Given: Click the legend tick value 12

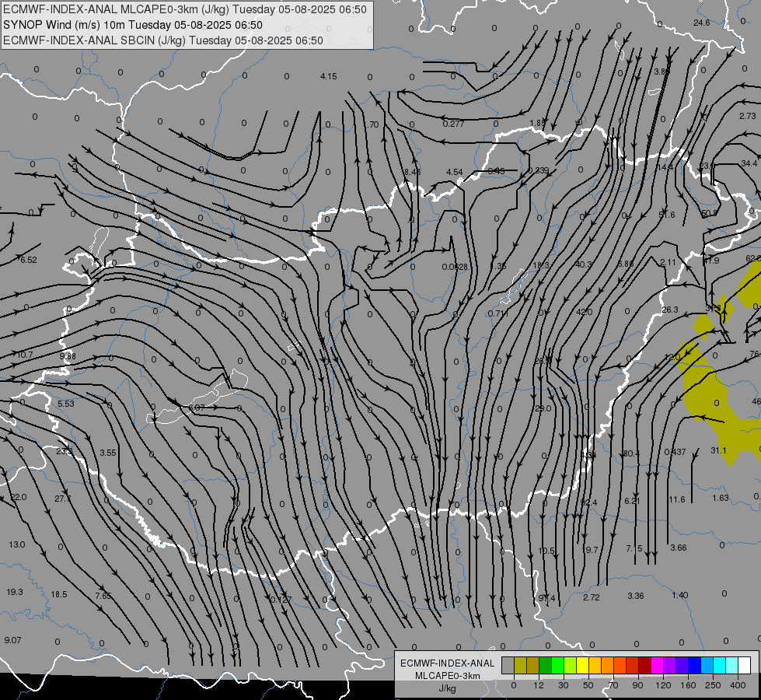Looking at the screenshot, I should pos(539,685).
